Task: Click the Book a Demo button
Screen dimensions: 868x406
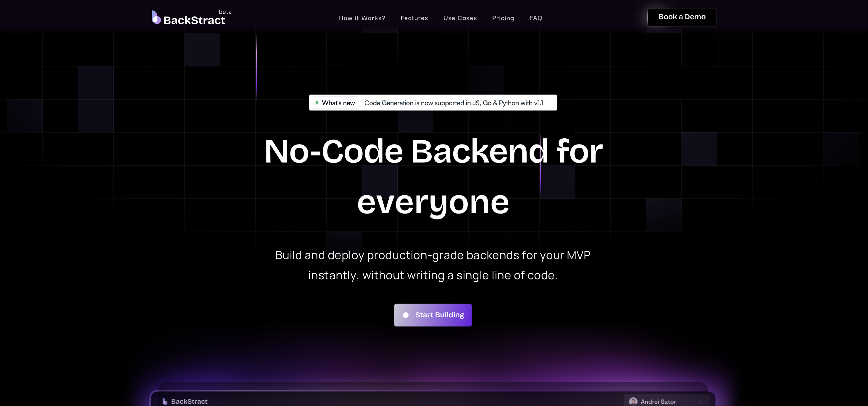Action: tap(682, 17)
